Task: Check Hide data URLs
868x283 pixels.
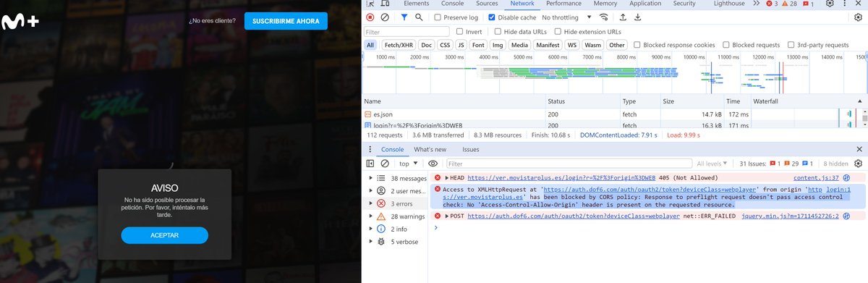Action: coord(498,32)
